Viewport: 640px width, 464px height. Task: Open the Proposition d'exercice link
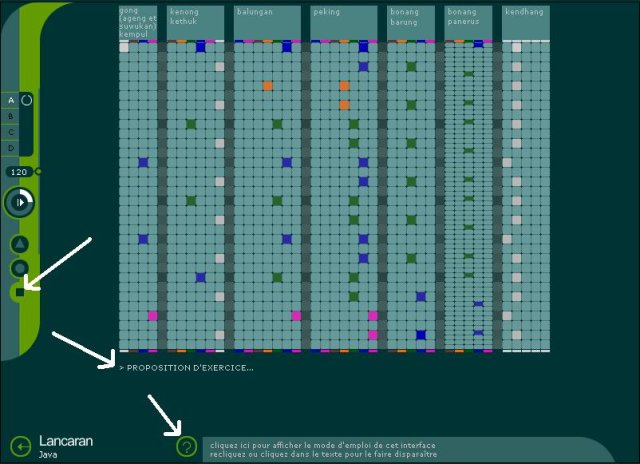tap(186, 367)
